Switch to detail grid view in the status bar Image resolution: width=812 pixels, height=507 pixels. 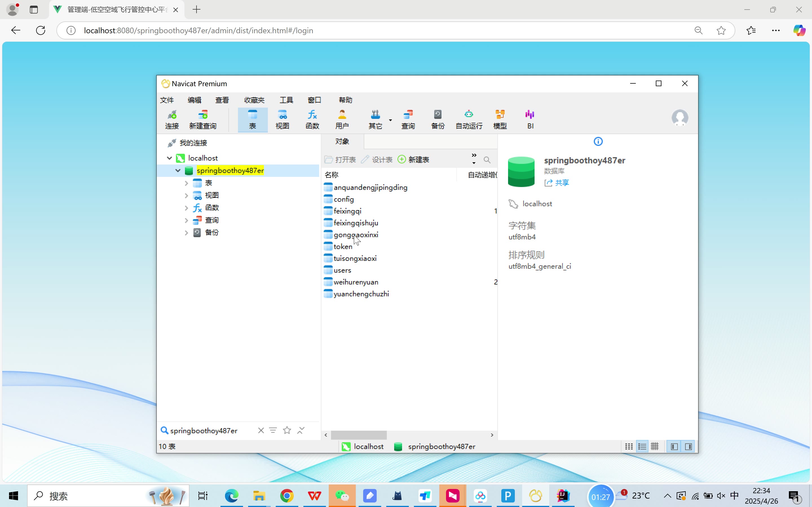(x=655, y=447)
